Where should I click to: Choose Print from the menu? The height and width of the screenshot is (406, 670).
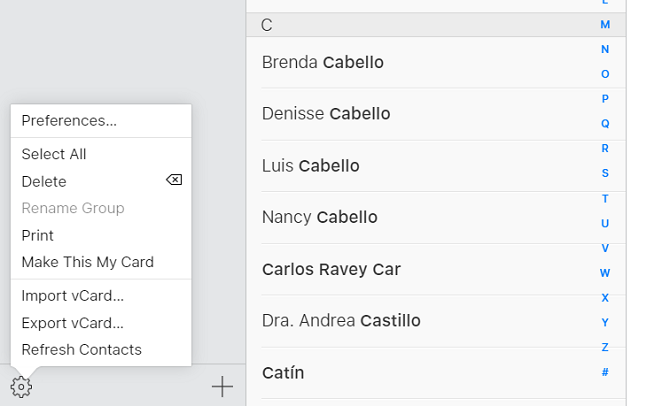(x=38, y=235)
